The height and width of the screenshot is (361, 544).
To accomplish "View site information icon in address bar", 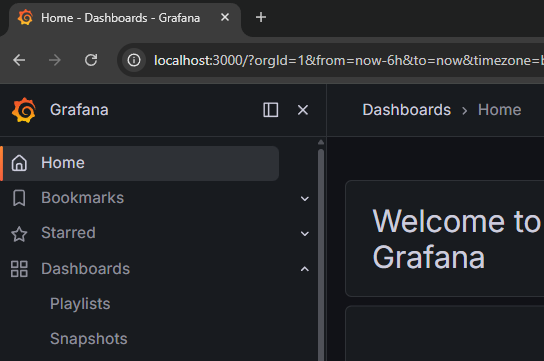I will pos(134,60).
